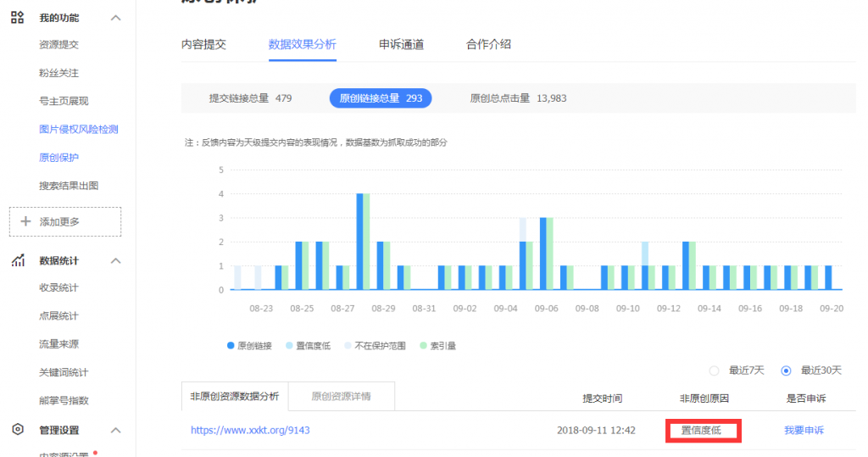Click the 是否申诉 column header
Screen dimensions: 868x457
point(806,398)
